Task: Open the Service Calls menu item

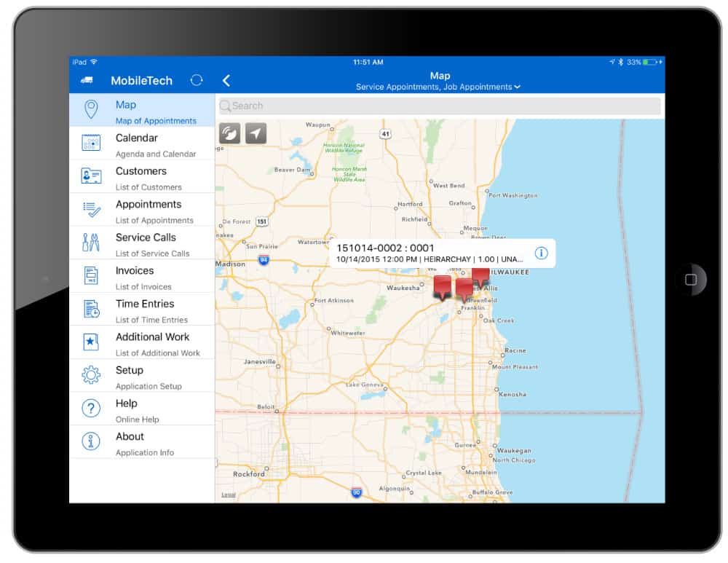Action: 142,243
